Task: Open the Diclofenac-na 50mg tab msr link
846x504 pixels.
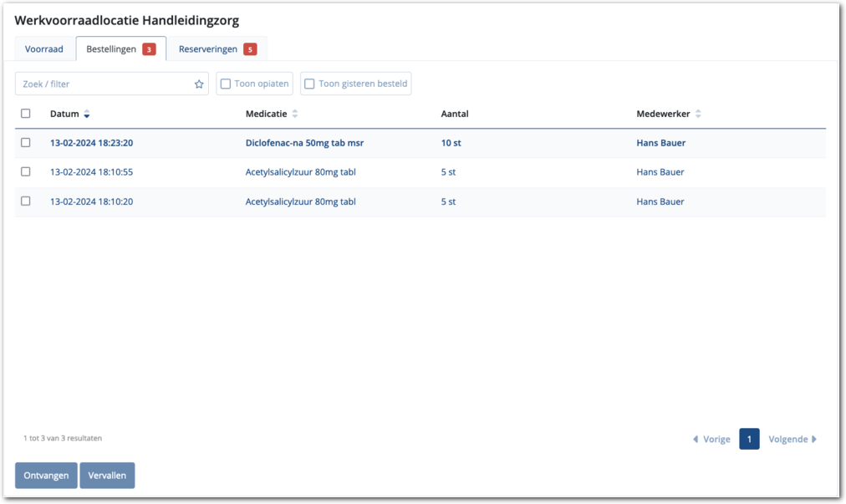Action: [x=304, y=143]
